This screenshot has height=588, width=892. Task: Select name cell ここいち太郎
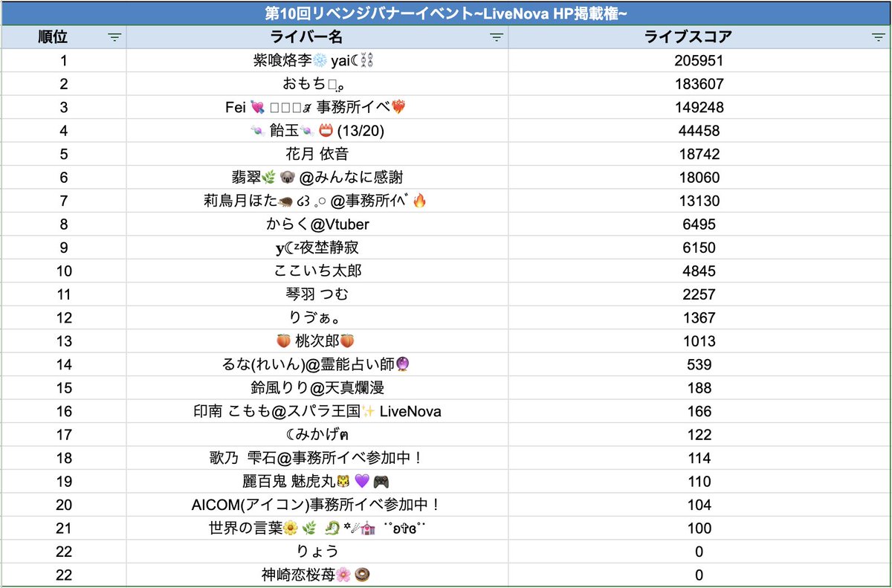317,271
